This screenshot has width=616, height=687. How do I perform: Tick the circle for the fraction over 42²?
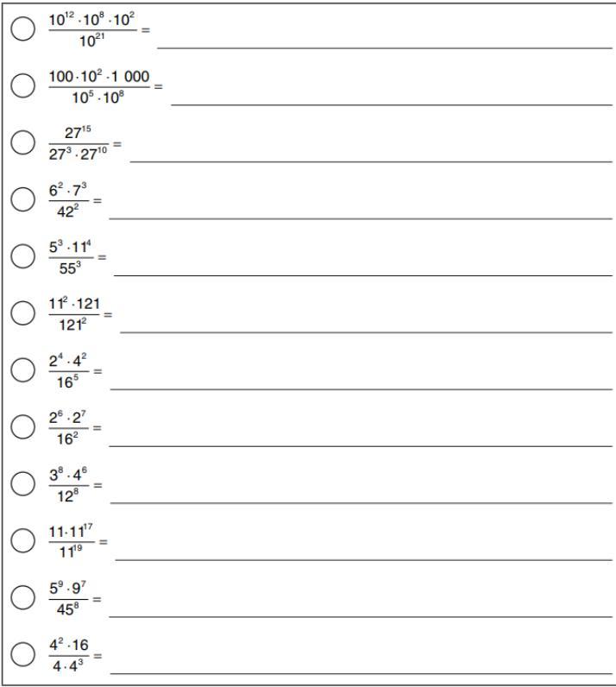(x=22, y=200)
